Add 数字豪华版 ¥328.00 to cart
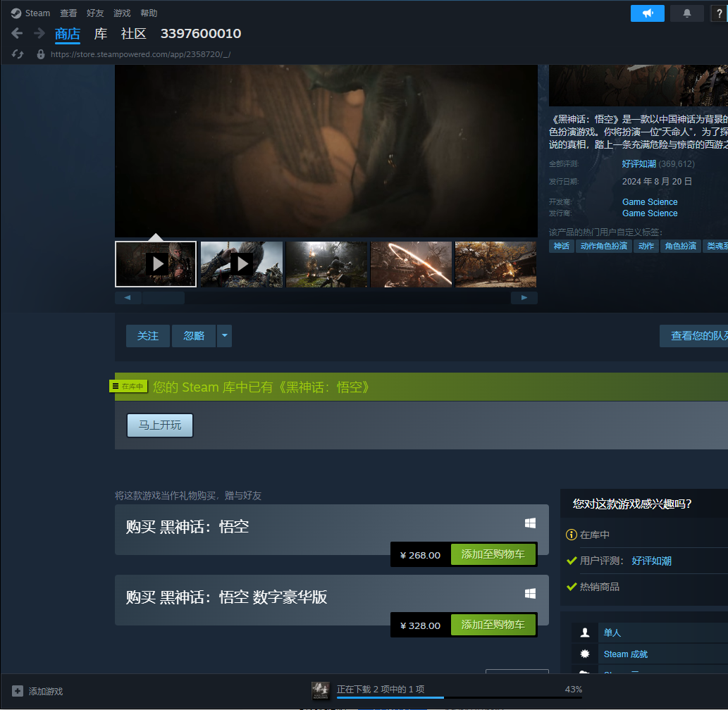The image size is (728, 710). [x=493, y=625]
